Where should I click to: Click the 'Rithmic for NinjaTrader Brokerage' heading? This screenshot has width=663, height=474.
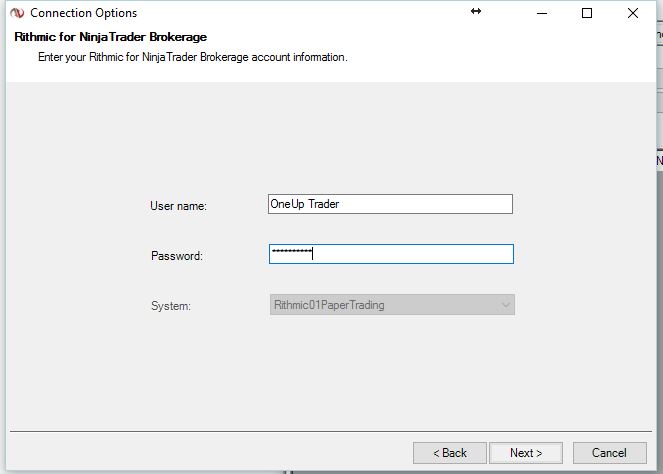click(110, 37)
